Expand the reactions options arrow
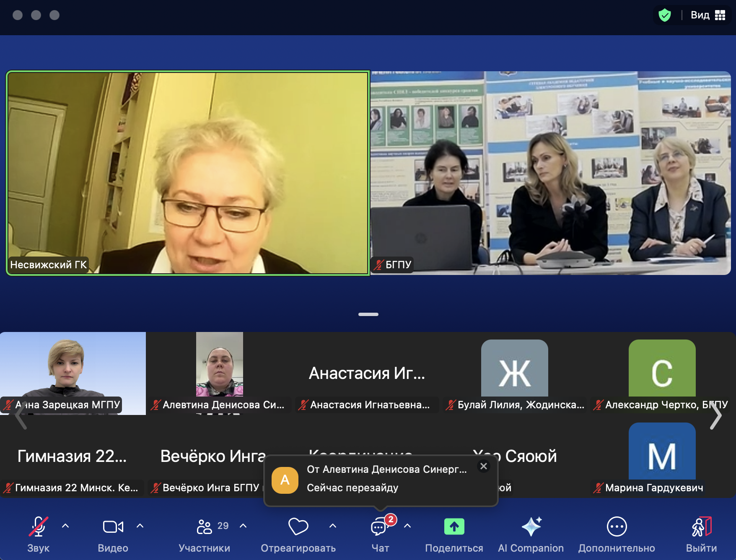 (333, 526)
